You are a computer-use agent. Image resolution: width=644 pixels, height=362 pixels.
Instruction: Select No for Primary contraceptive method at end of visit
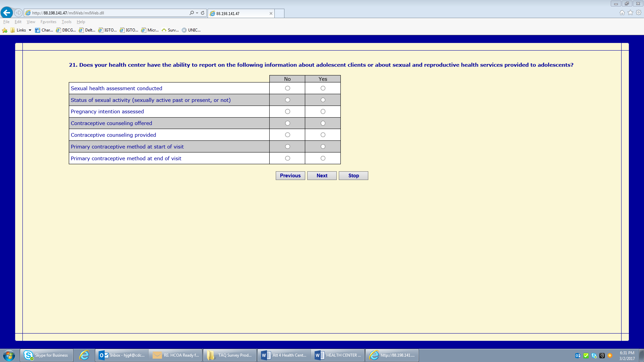coord(287,158)
